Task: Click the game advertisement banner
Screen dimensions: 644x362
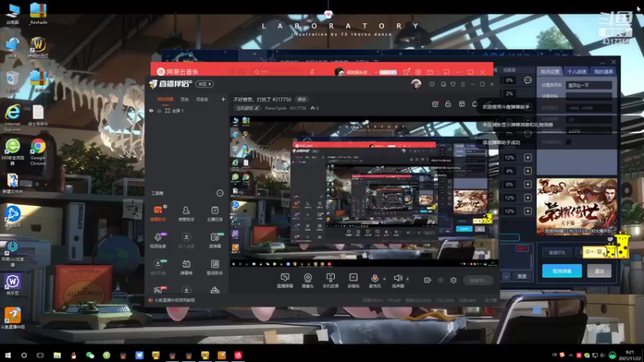Action: (x=576, y=207)
